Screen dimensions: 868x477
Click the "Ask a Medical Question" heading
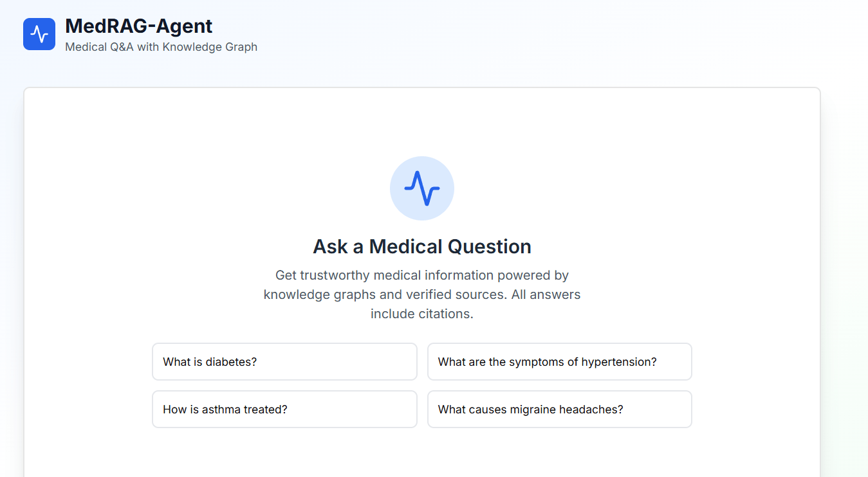(x=422, y=247)
